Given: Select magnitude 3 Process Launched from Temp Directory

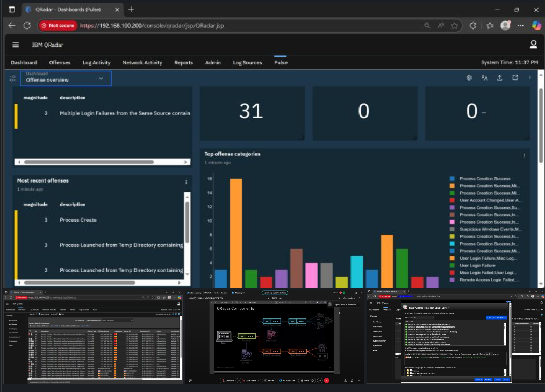Looking at the screenshot, I should point(99,245).
